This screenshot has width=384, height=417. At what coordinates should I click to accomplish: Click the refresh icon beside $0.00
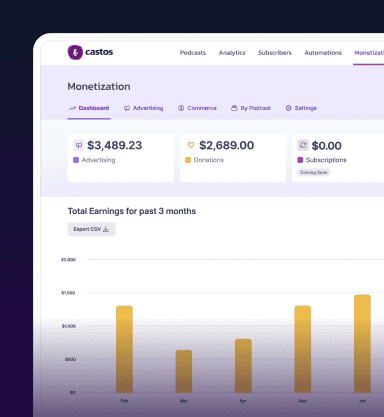[303, 145]
